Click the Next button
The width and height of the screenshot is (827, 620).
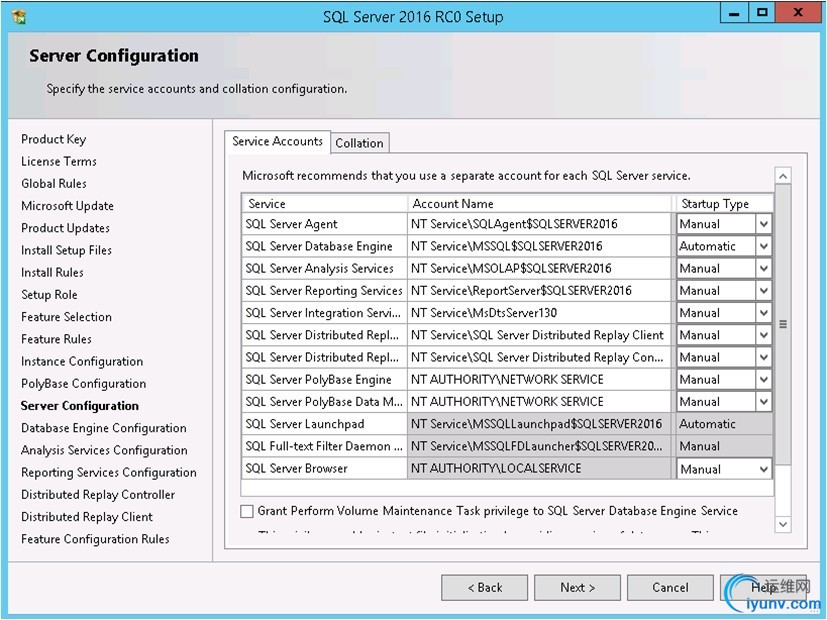pyautogui.click(x=577, y=587)
